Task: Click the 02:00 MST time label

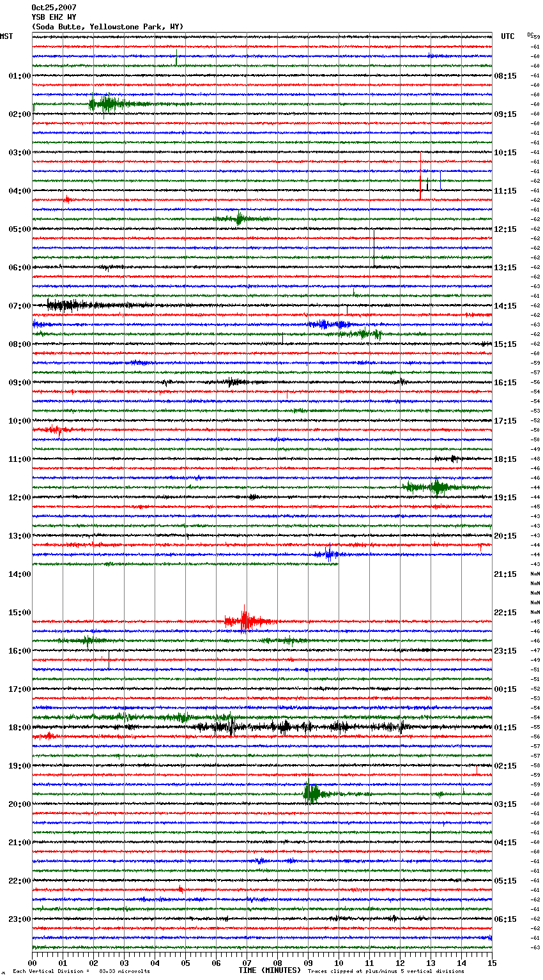Action: [x=19, y=114]
